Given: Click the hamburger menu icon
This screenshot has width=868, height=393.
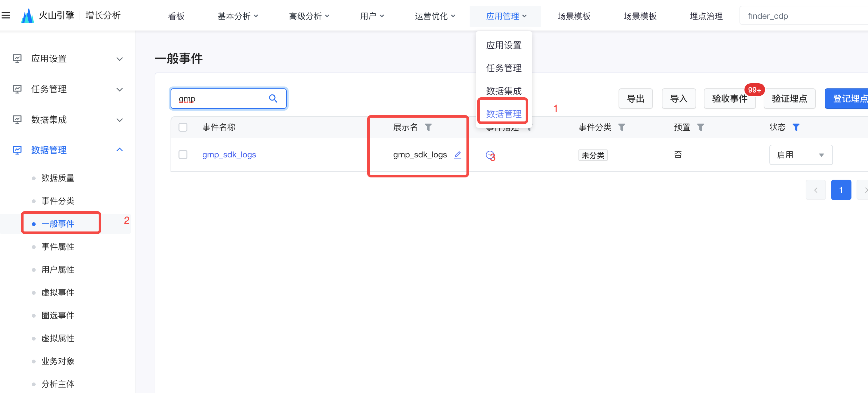Looking at the screenshot, I should [6, 16].
